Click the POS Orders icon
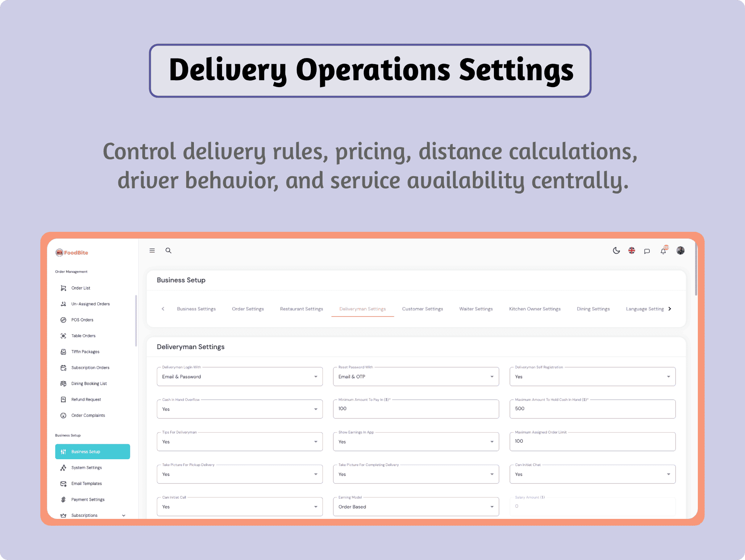 point(63,320)
